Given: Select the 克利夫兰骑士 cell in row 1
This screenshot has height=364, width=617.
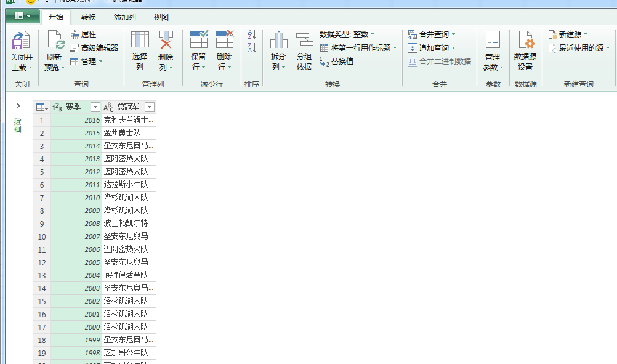Looking at the screenshot, I should click(x=129, y=120).
